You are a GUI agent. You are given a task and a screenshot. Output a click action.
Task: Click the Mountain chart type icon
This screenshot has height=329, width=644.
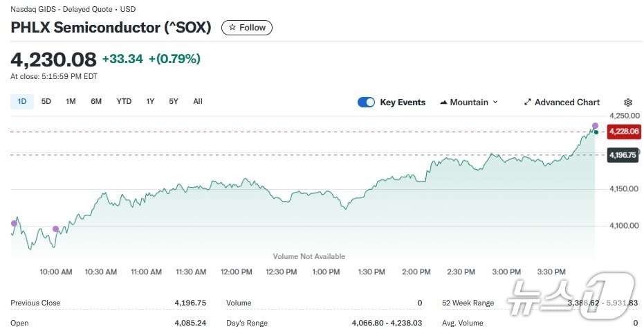click(x=443, y=103)
